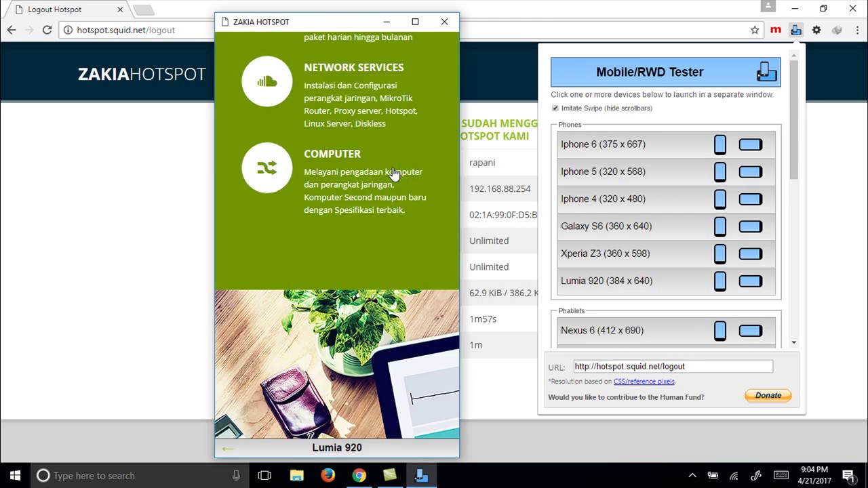This screenshot has width=868, height=488.
Task: Launch Lumia 920 in landscape mode
Action: click(x=750, y=281)
